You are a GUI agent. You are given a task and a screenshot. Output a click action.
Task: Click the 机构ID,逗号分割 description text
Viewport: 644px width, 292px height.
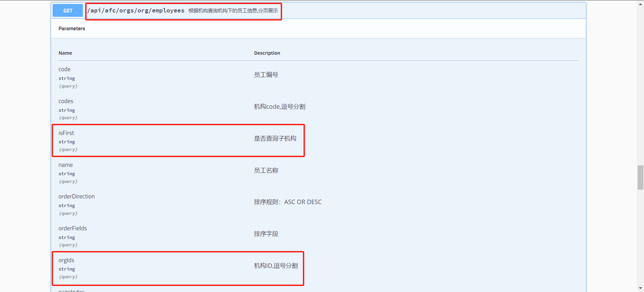pos(276,266)
